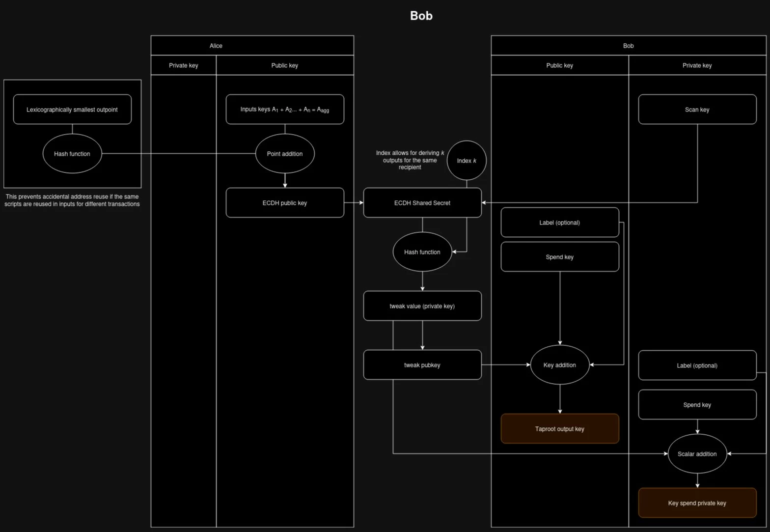
Task: Select the Point addition ellipse
Action: (x=285, y=154)
